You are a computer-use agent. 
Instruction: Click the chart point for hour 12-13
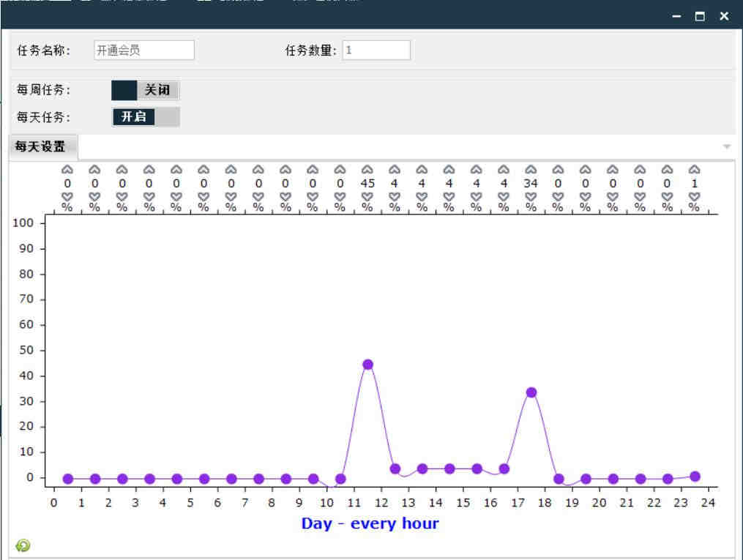point(395,469)
